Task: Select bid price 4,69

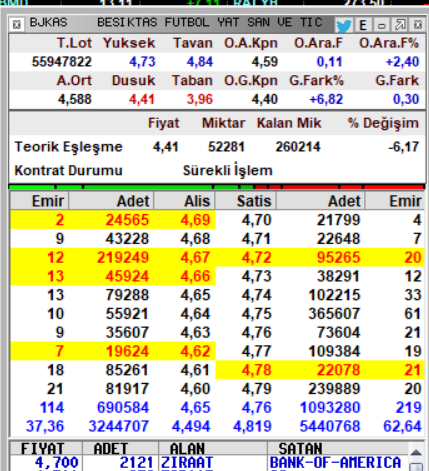Action: click(x=195, y=220)
